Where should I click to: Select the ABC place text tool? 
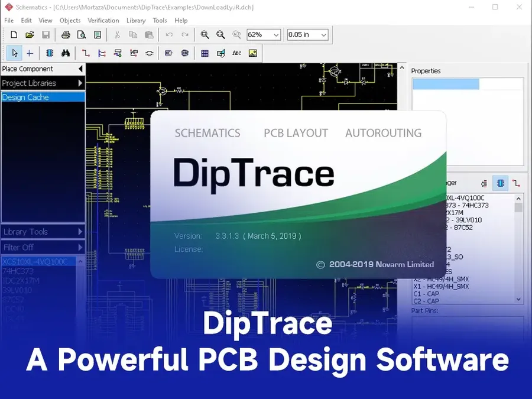[x=237, y=53]
